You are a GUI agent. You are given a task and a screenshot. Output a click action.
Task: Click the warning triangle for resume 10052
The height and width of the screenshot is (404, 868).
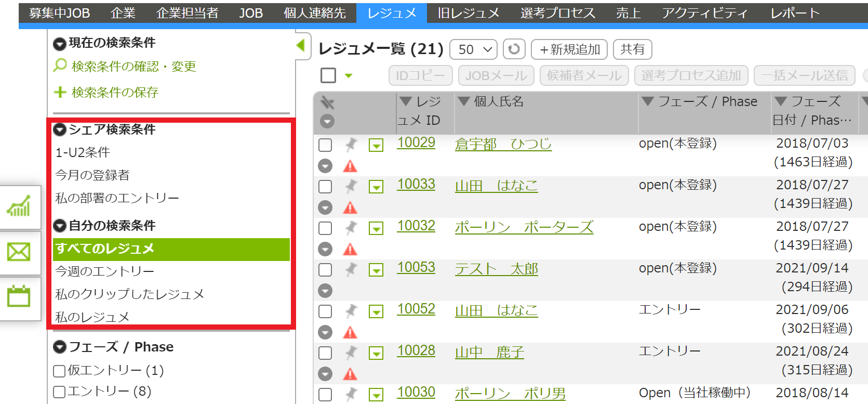click(351, 333)
